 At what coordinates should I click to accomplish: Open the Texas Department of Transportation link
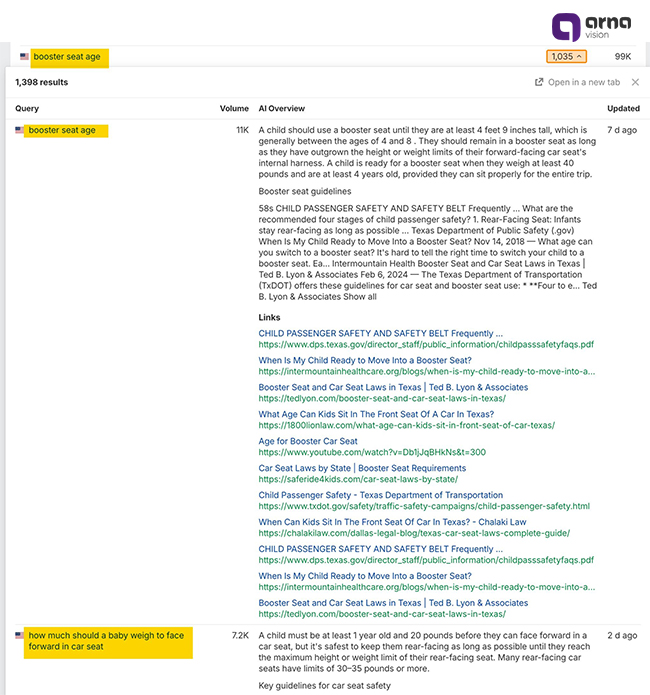381,495
